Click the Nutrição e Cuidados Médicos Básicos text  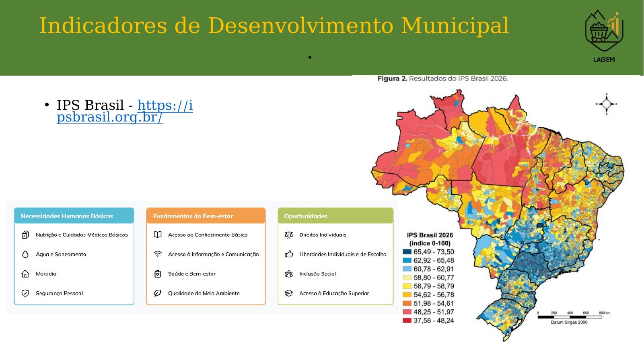point(82,235)
